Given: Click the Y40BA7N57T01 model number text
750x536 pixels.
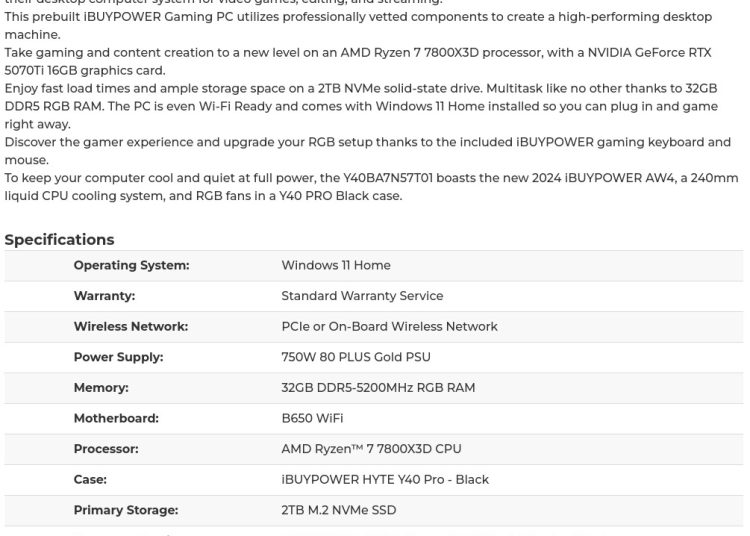Looking at the screenshot, I should click(387, 178).
